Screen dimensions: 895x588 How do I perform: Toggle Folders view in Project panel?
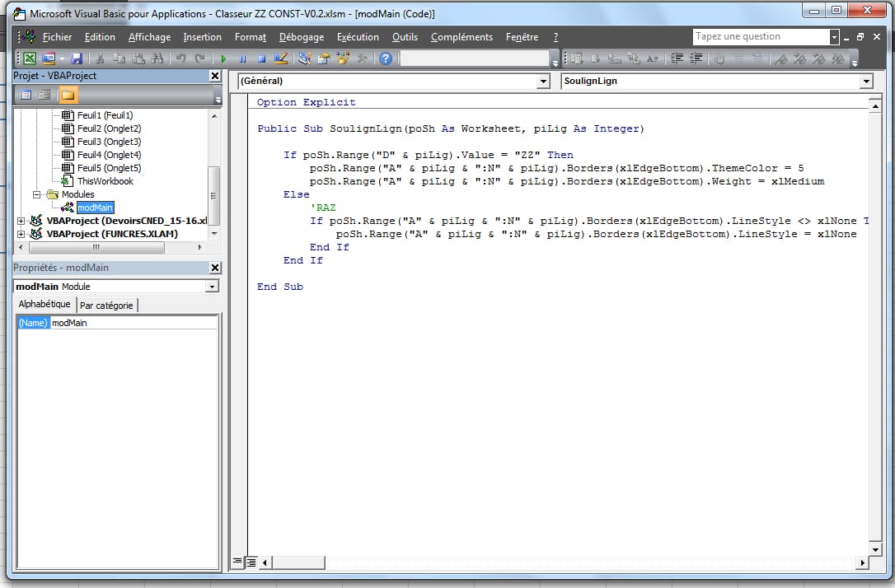(68, 95)
